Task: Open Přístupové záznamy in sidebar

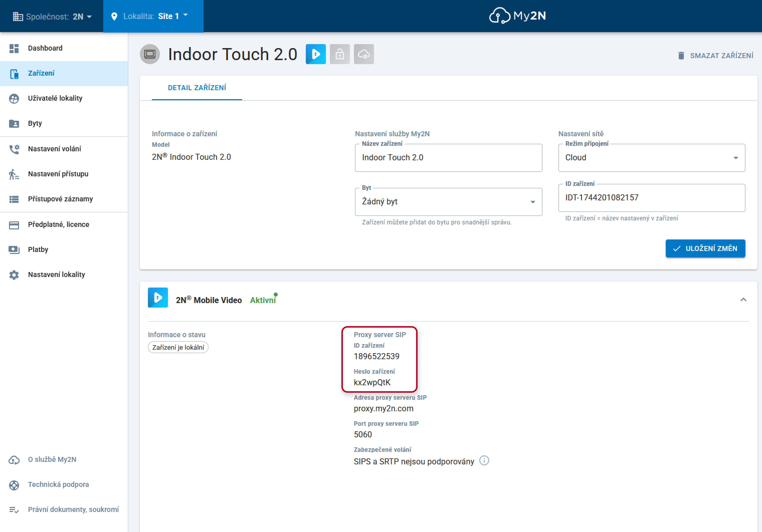Action: (x=64, y=199)
